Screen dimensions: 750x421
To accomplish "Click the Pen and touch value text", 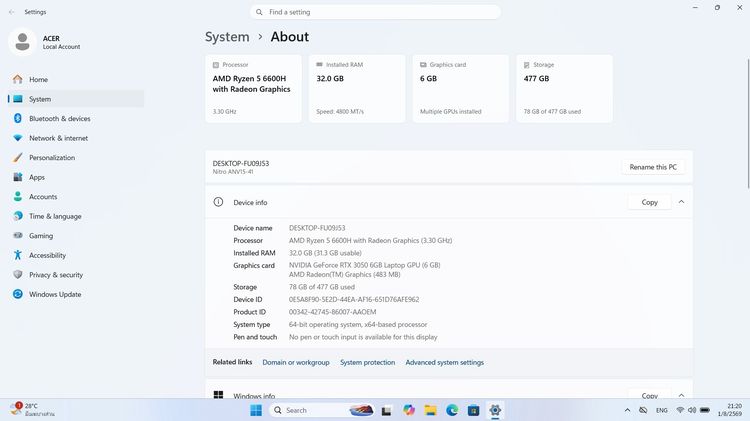I will [363, 337].
